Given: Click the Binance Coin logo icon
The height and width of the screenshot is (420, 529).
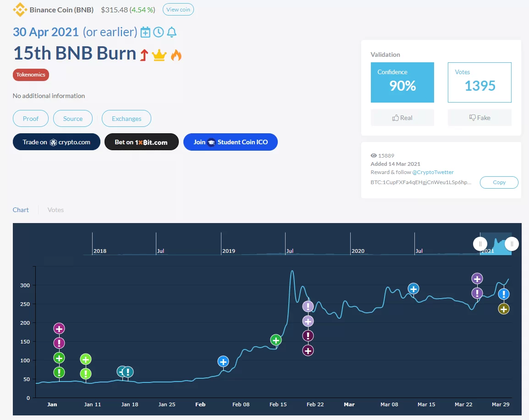Looking at the screenshot, I should coord(20,10).
